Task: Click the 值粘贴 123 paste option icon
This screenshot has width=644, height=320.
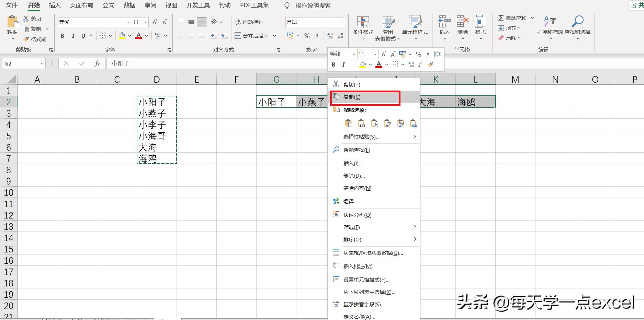Action: (361, 123)
